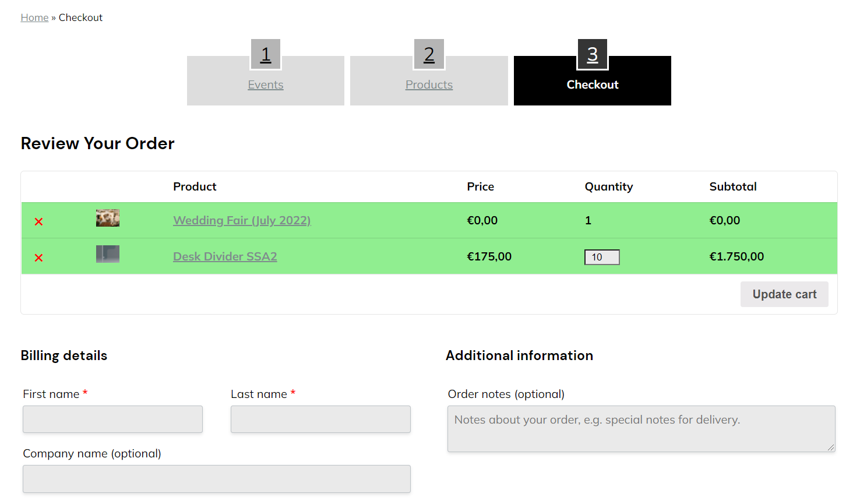Go to step 1 number badge
860x504 pixels.
[266, 54]
